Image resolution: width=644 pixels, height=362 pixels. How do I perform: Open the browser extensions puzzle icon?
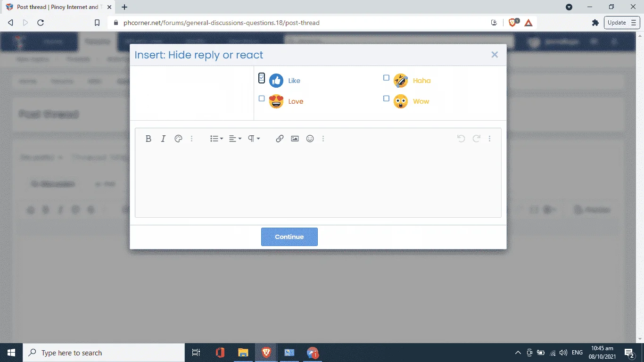[x=595, y=23]
